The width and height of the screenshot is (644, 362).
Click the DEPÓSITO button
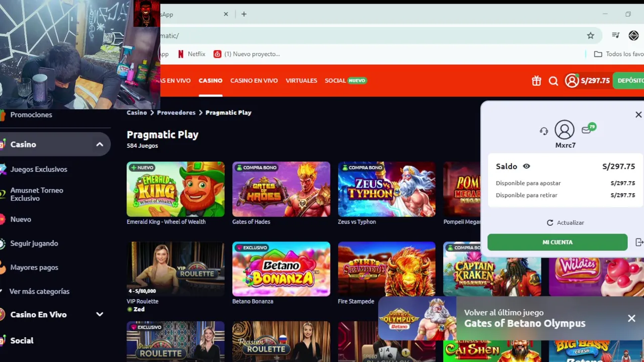pyautogui.click(x=628, y=80)
